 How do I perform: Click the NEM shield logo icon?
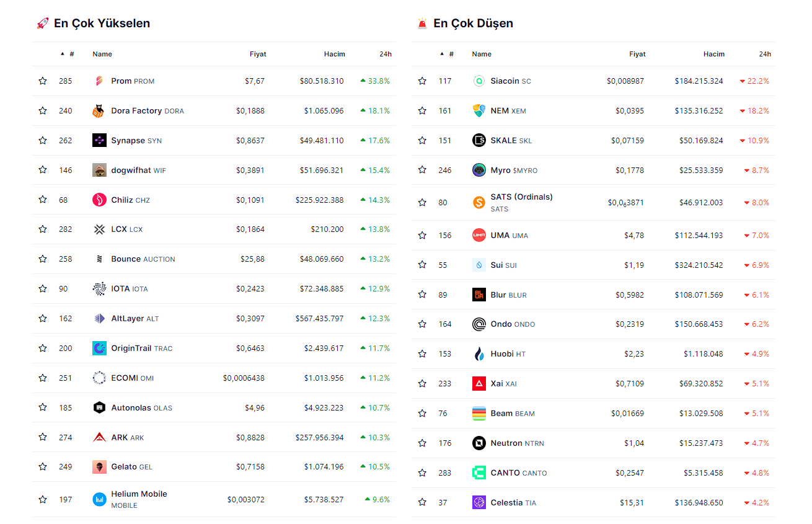point(479,111)
